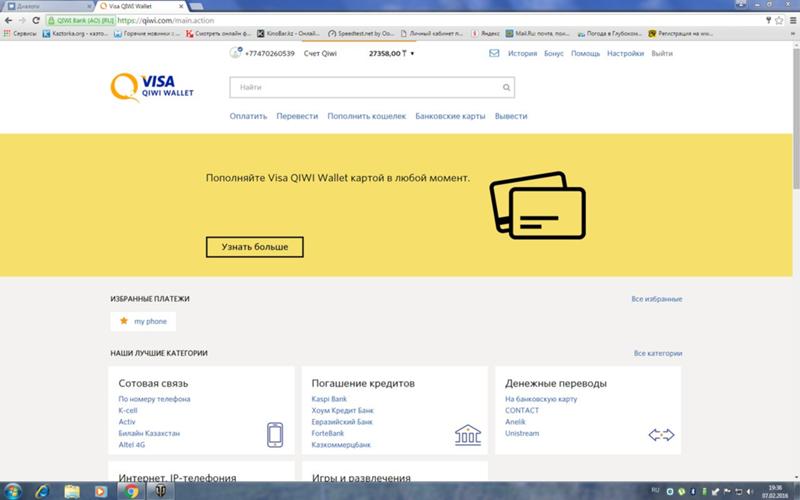
Task: Select Билайн Казахстан link
Action: [149, 433]
